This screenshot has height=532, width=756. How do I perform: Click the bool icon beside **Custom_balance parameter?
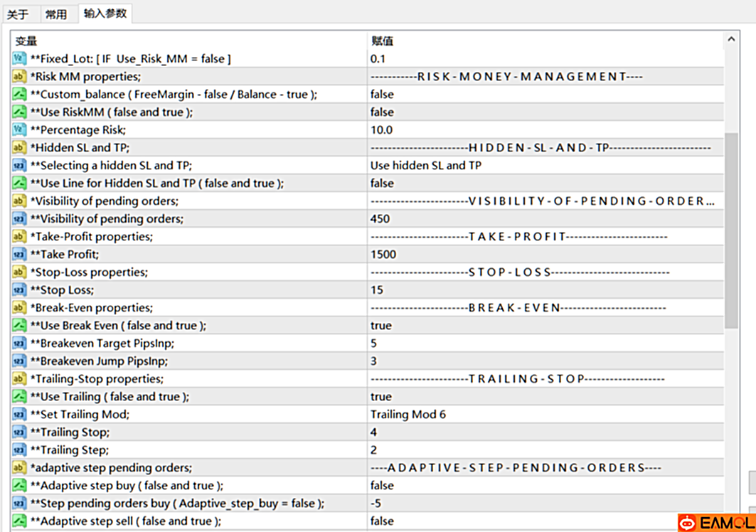point(20,95)
